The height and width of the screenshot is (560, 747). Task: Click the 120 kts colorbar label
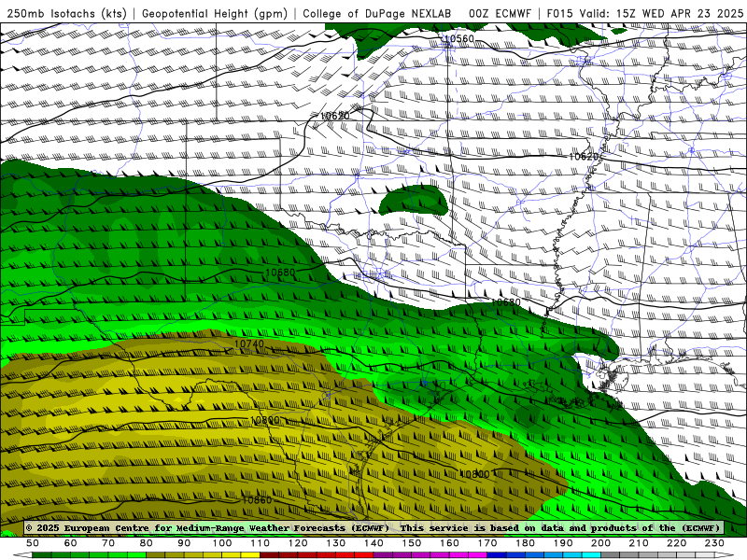point(298,543)
